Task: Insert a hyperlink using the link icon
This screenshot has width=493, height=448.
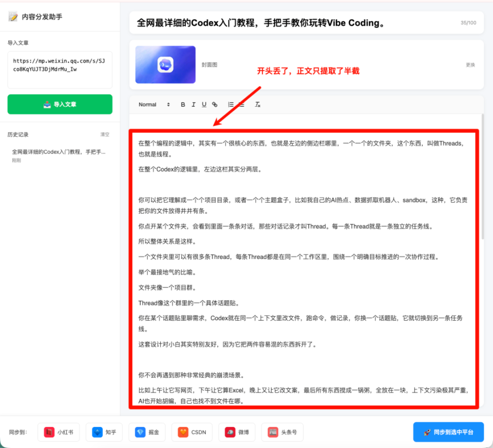Action: [x=215, y=104]
